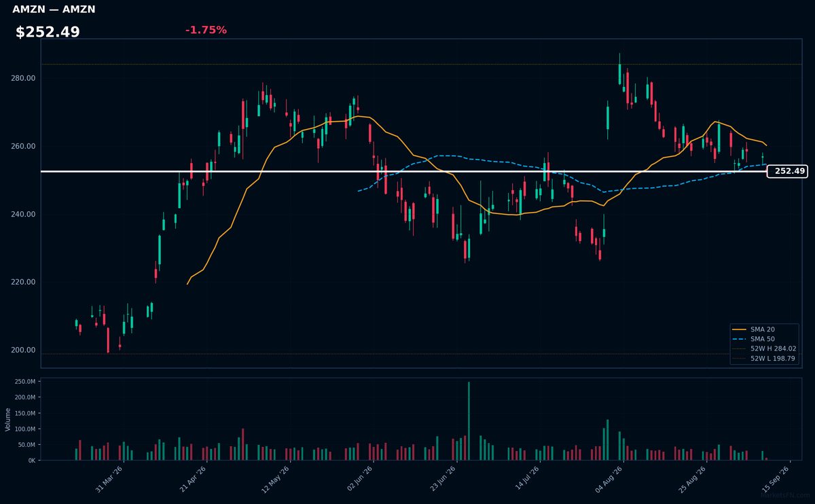This screenshot has width=815, height=504.
Task: Click the 02 Jun '26 date label
Action: click(360, 478)
